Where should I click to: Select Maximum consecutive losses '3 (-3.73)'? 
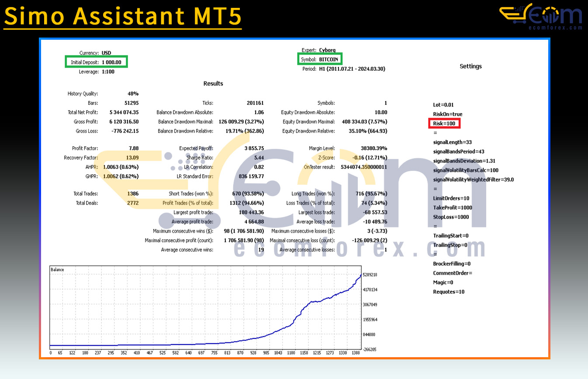click(x=377, y=231)
